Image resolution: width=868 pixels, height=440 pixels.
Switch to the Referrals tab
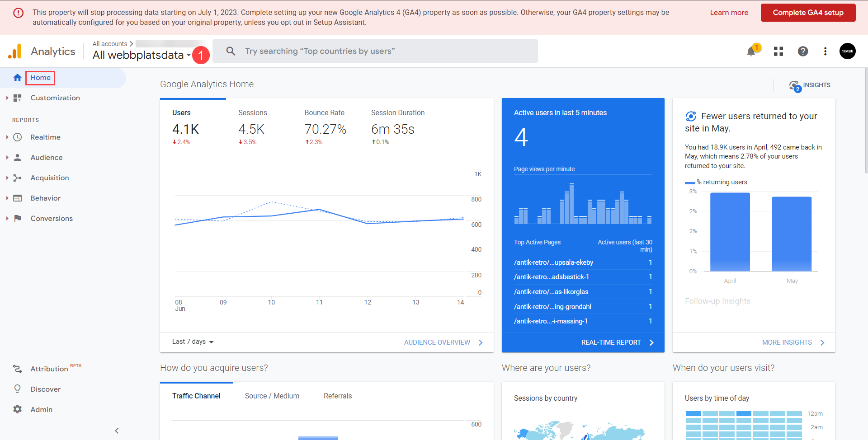pos(337,396)
